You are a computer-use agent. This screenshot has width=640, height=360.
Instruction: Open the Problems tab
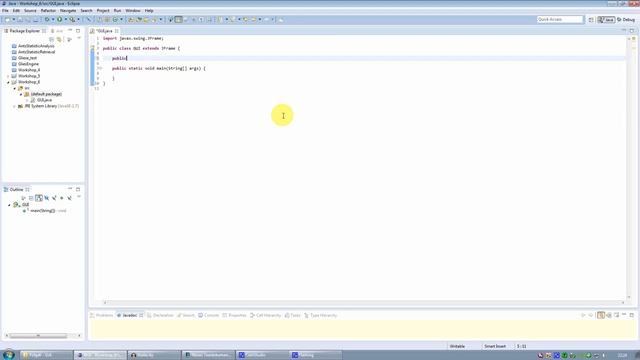coord(102,316)
